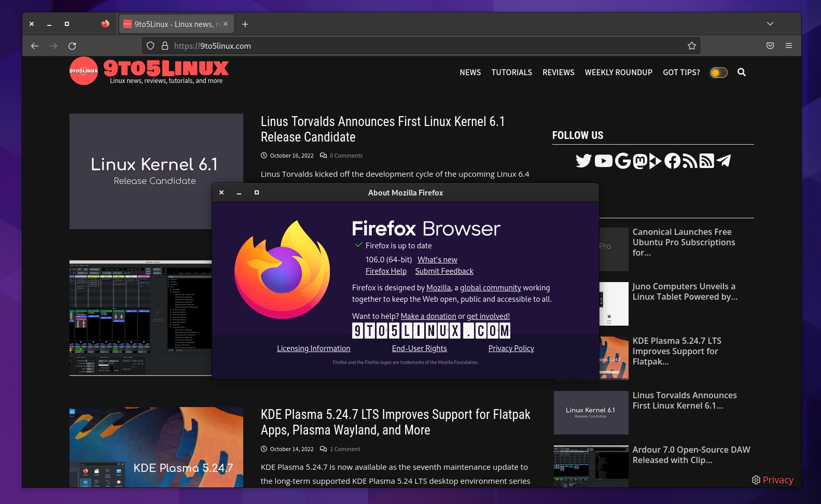Follow the Mozilla link

click(x=438, y=288)
